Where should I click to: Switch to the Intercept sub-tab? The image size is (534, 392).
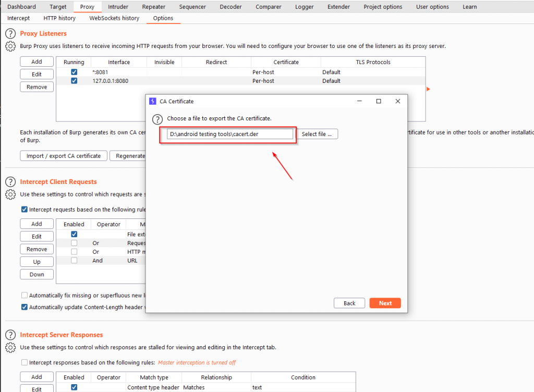pyautogui.click(x=18, y=18)
